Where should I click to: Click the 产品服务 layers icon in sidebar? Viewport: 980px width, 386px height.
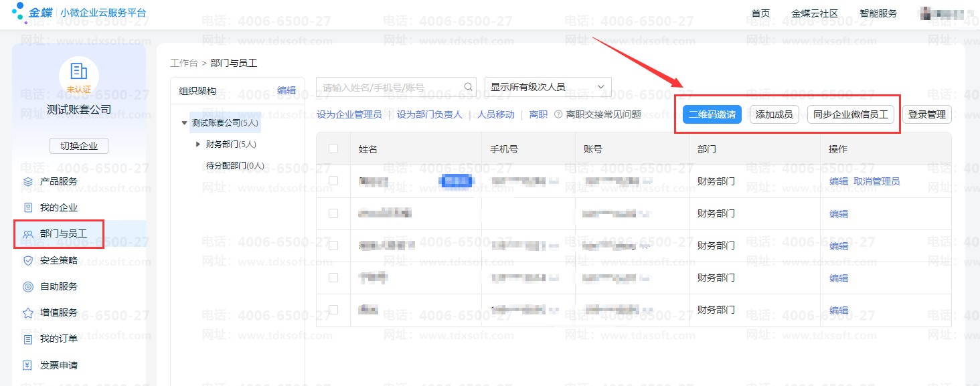pyautogui.click(x=28, y=181)
